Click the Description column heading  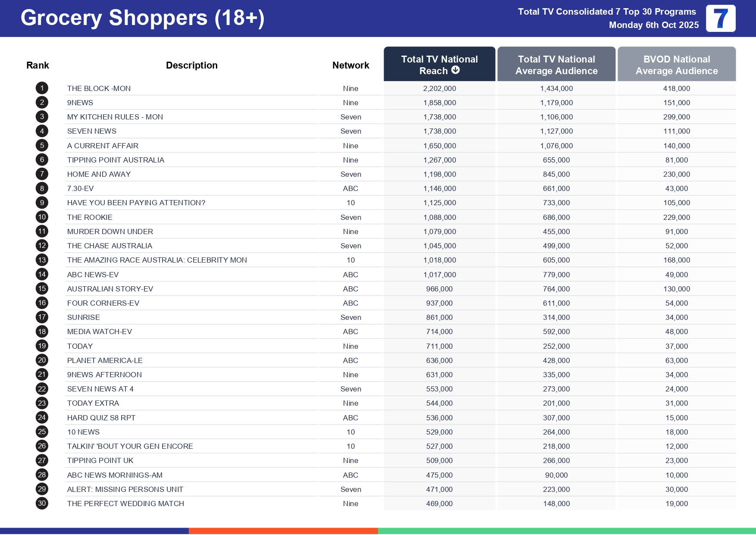[x=191, y=66]
